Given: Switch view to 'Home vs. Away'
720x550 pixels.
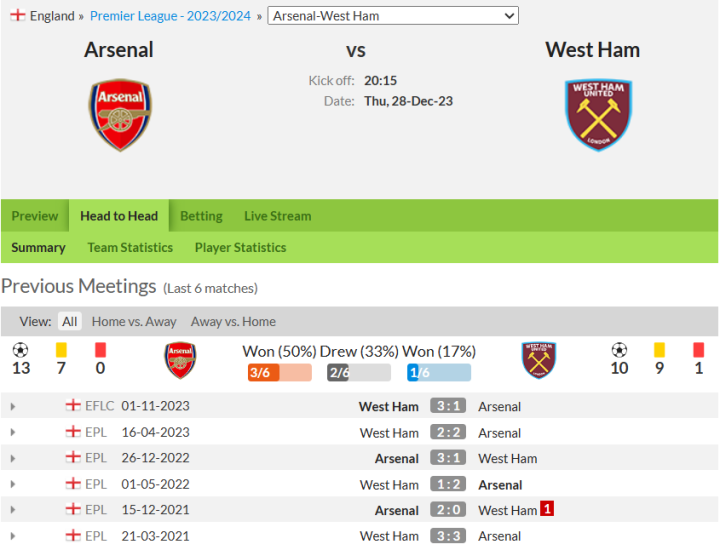Looking at the screenshot, I should 133,322.
